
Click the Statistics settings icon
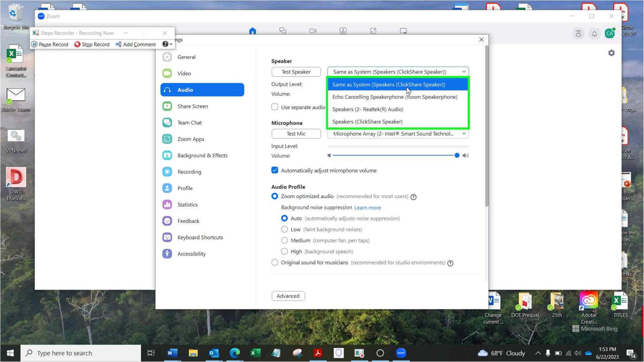tap(167, 204)
